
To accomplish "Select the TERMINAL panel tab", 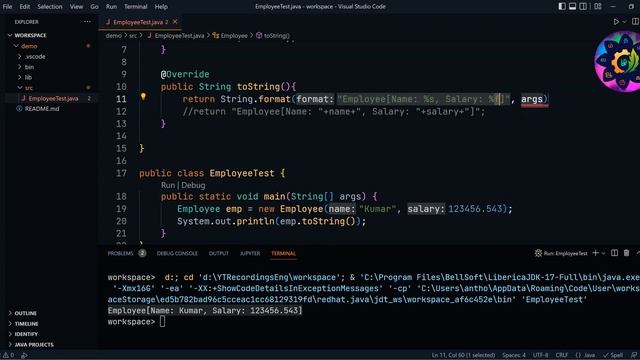I will [x=283, y=253].
